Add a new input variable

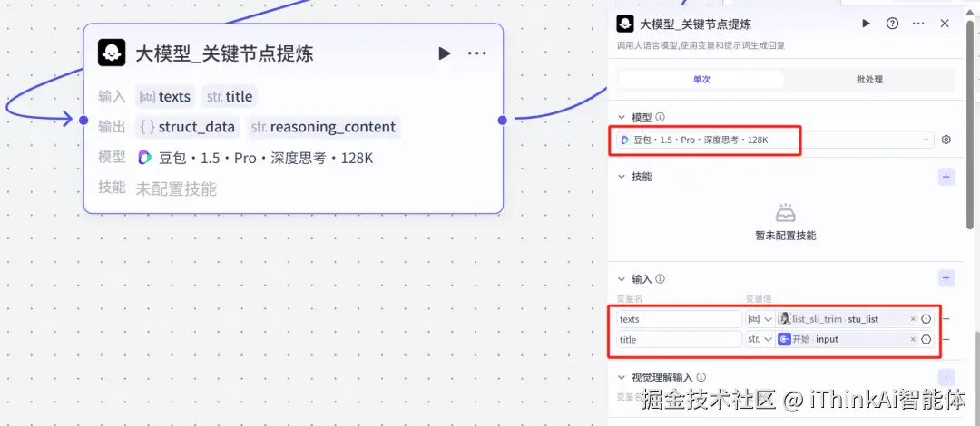pos(946,278)
